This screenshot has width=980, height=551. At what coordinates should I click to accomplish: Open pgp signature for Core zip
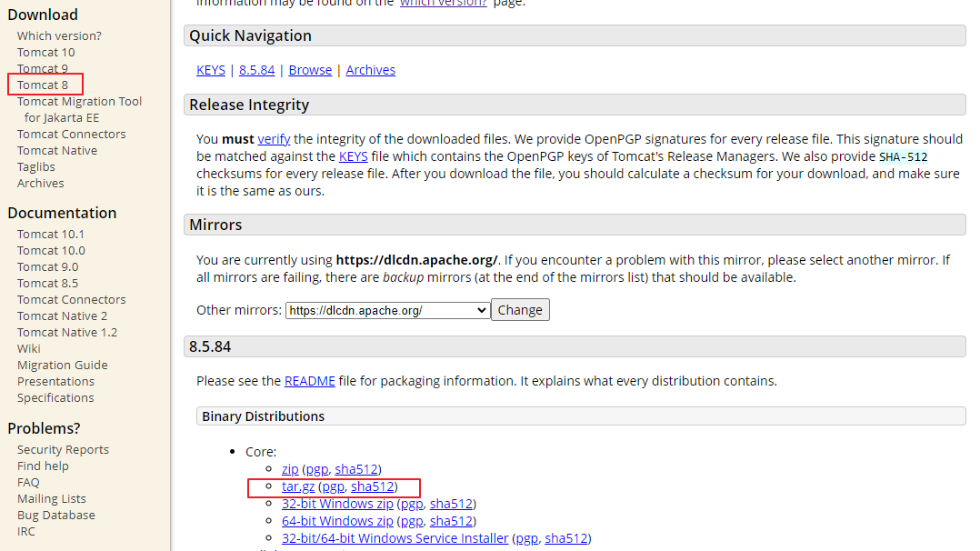(317, 469)
